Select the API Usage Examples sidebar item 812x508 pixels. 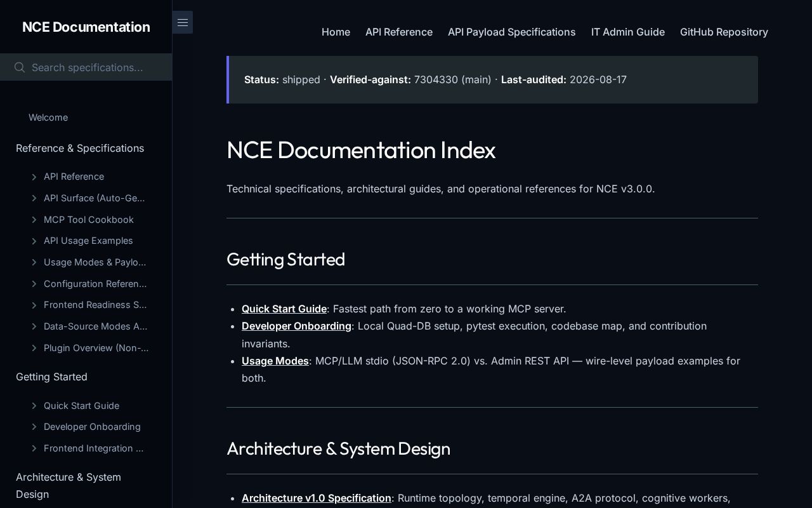pyautogui.click(x=88, y=241)
